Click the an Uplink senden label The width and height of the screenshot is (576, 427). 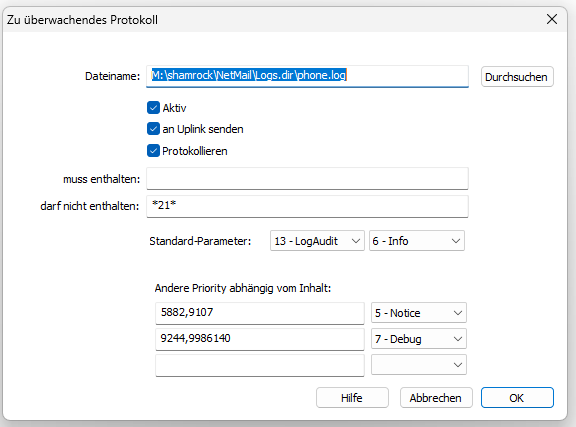click(x=203, y=129)
